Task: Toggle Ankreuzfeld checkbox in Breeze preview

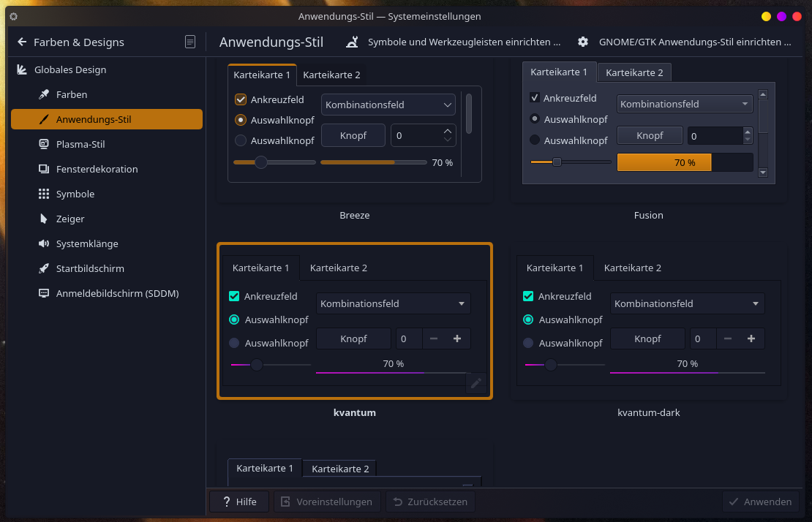Action: click(241, 99)
